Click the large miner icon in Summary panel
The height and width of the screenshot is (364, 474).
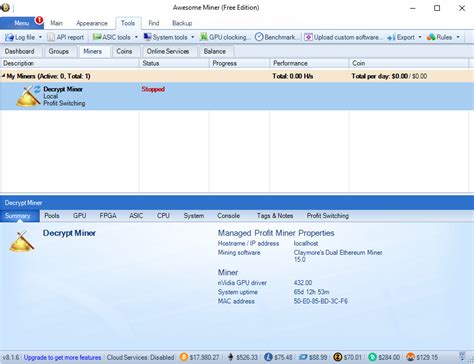[x=22, y=241]
